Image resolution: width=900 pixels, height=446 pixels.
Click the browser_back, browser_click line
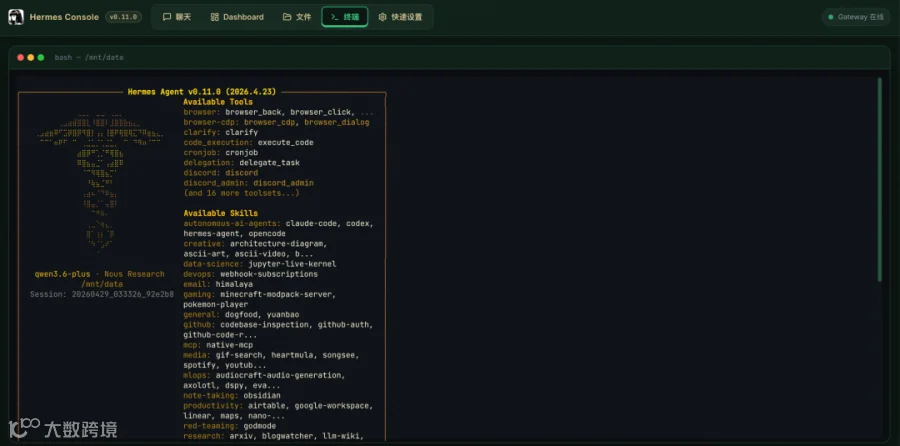[278, 112]
